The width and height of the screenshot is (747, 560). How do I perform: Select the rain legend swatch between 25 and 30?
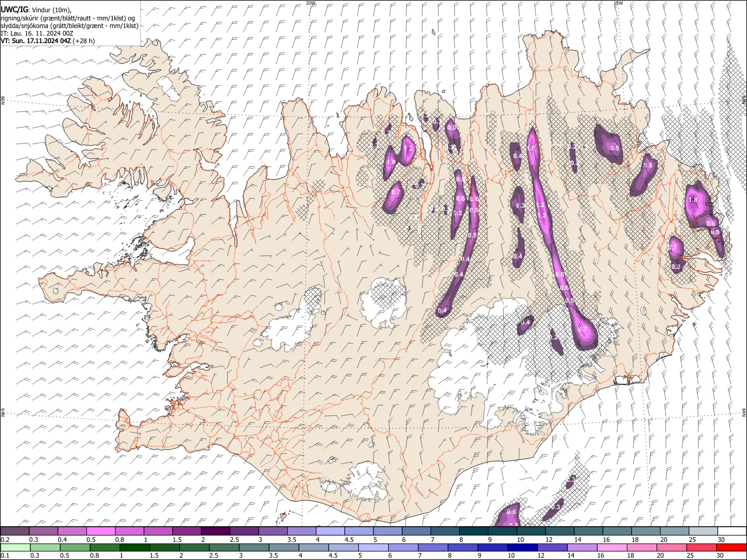(701, 547)
